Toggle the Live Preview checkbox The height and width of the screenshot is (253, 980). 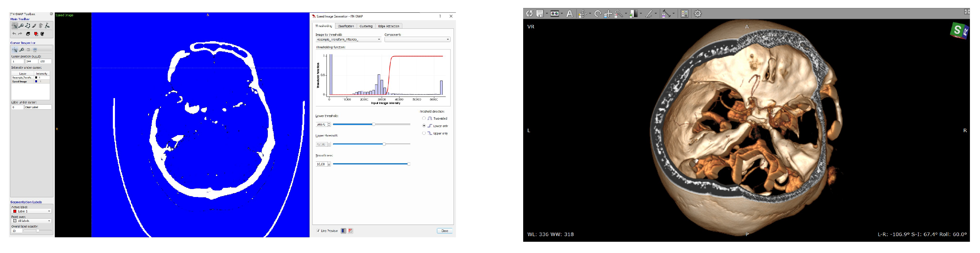coord(318,230)
